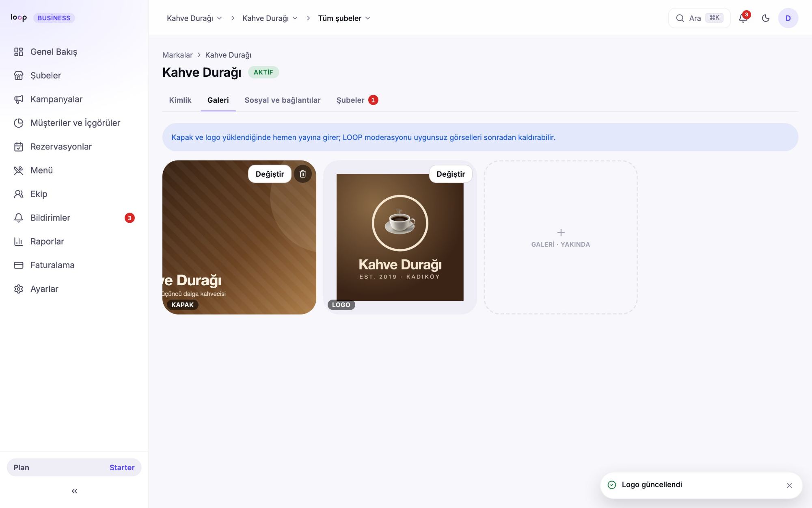Click the AKTİF status badge
Screen dimensions: 812x508
tap(263, 72)
